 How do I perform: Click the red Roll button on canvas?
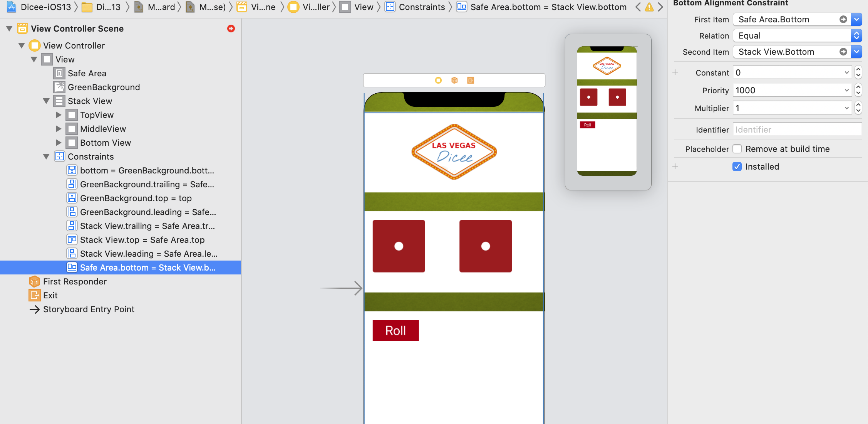395,330
